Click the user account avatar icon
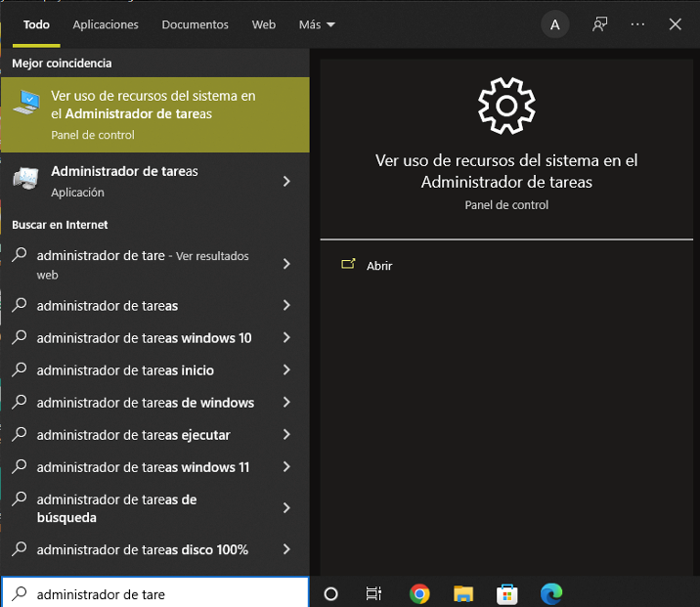This screenshot has width=700, height=607. point(555,24)
